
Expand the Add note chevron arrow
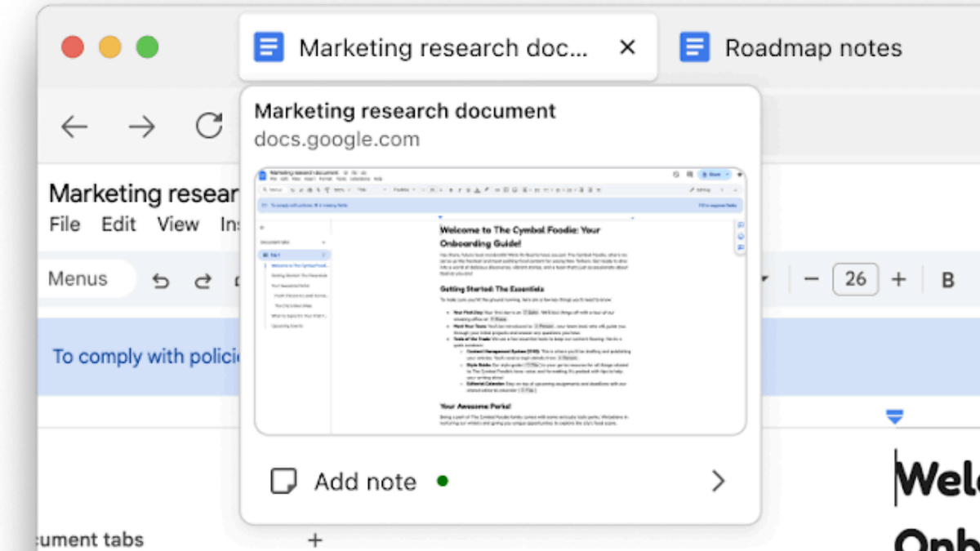(x=718, y=482)
